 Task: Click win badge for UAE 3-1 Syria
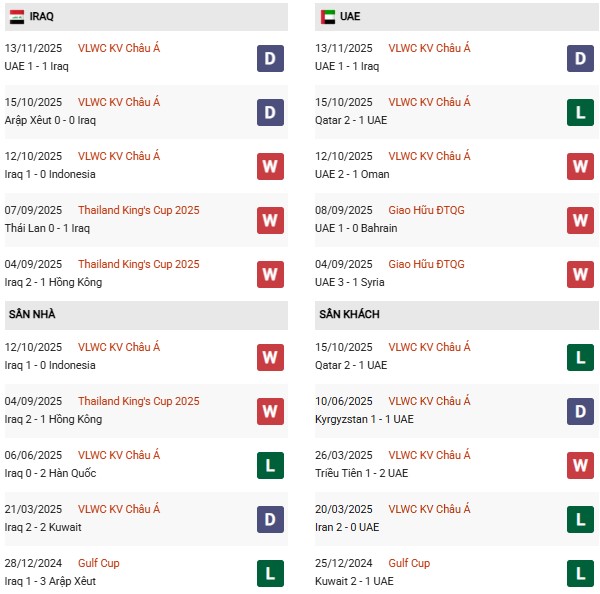[580, 275]
